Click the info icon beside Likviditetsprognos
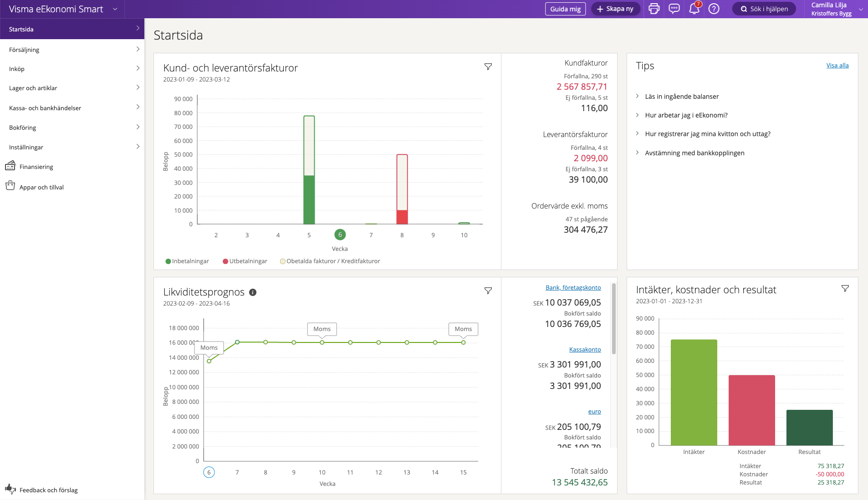Image resolution: width=868 pixels, height=500 pixels. pos(253,292)
